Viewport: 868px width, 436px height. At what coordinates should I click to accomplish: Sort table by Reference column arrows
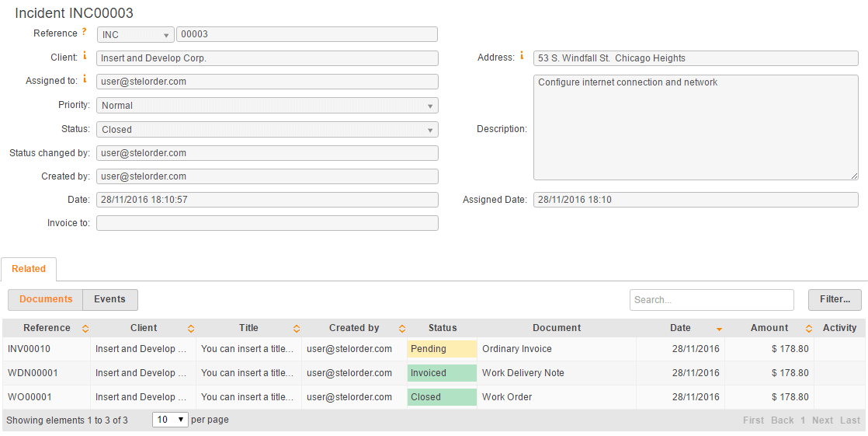[85, 329]
